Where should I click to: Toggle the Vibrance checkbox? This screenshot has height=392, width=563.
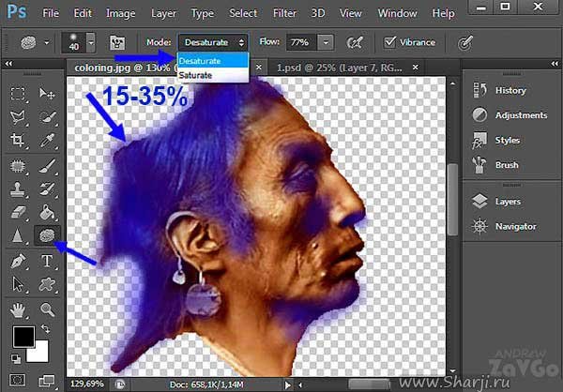tap(390, 43)
